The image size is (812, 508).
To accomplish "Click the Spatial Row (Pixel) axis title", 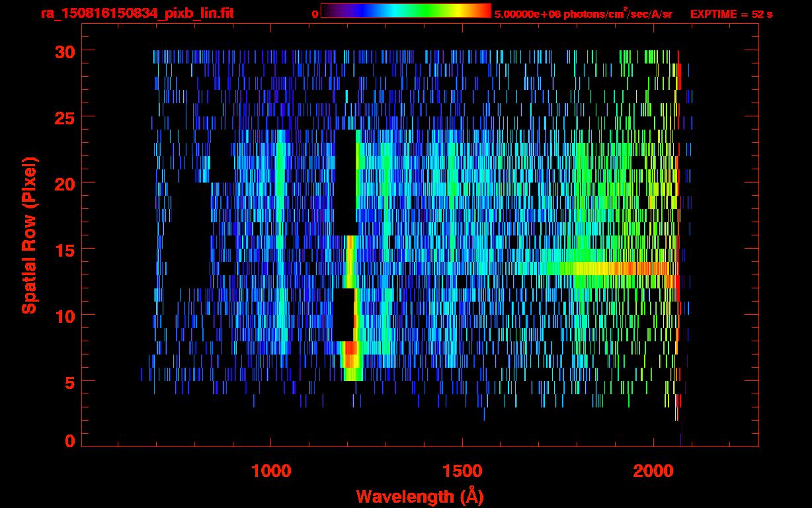I will (29, 235).
